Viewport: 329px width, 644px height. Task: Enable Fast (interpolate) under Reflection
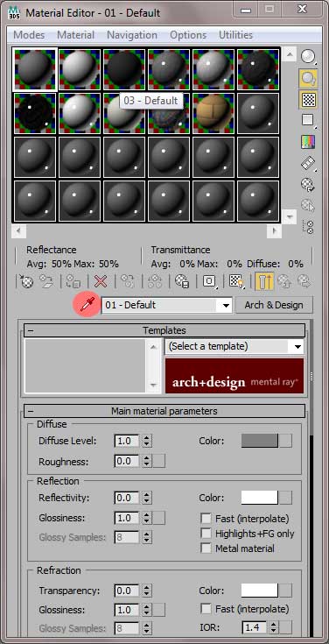click(x=206, y=518)
